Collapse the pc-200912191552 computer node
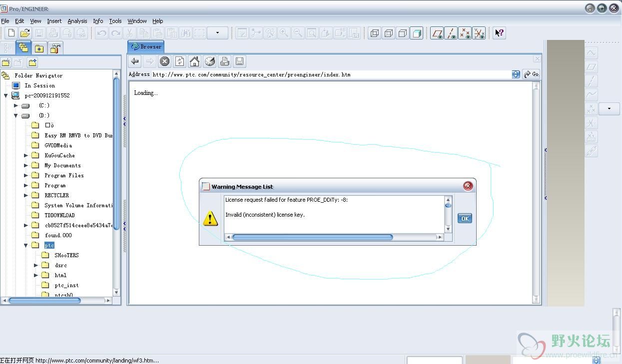This screenshot has height=364, width=622. pyautogui.click(x=6, y=95)
